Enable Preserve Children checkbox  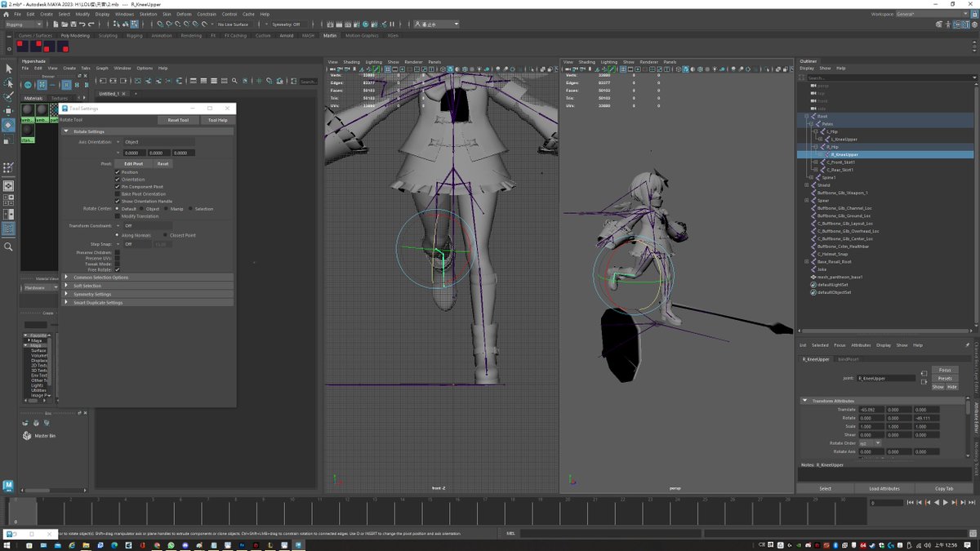click(x=118, y=252)
